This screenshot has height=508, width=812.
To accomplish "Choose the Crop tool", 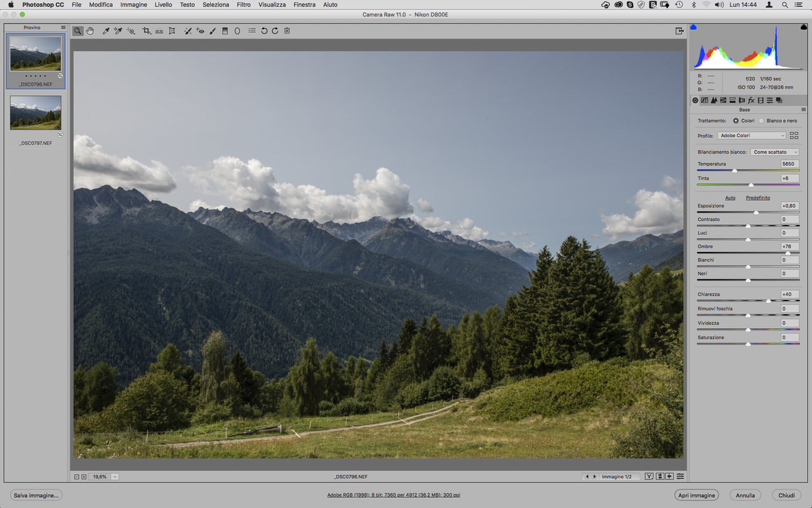I will point(147,30).
